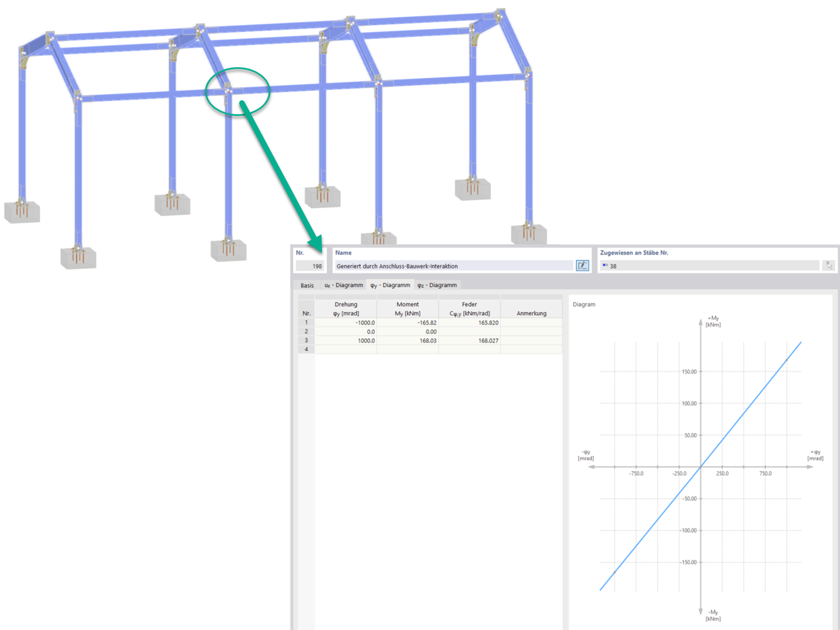The height and width of the screenshot is (630, 840).
Task: Select the φz - Diagramm tab
Action: (x=437, y=285)
